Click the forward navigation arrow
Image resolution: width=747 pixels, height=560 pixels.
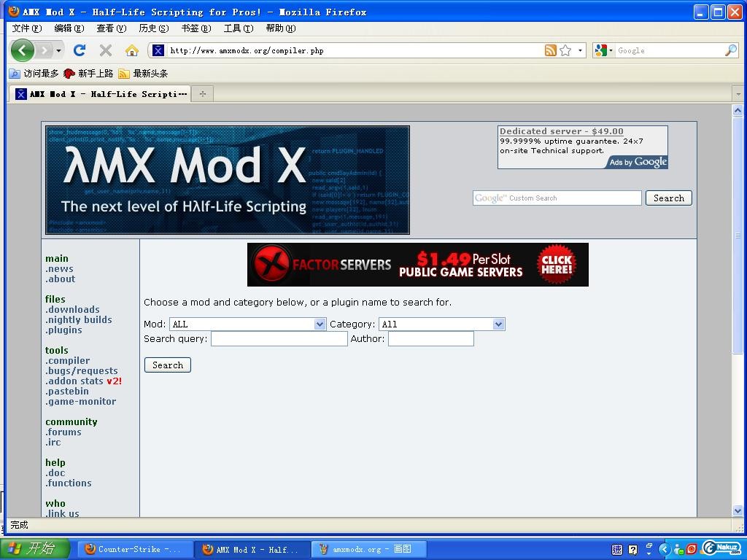coord(44,50)
